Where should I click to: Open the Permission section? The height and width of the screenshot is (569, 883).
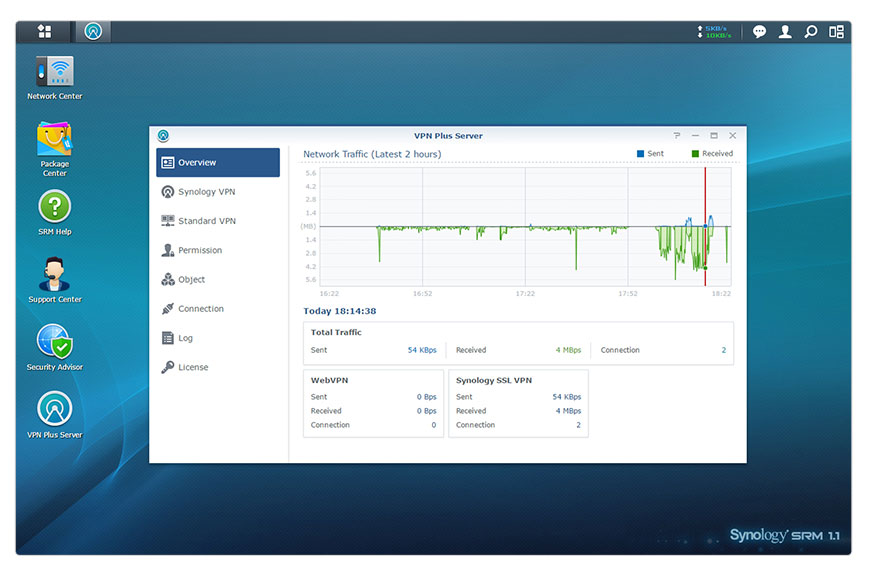(x=218, y=250)
